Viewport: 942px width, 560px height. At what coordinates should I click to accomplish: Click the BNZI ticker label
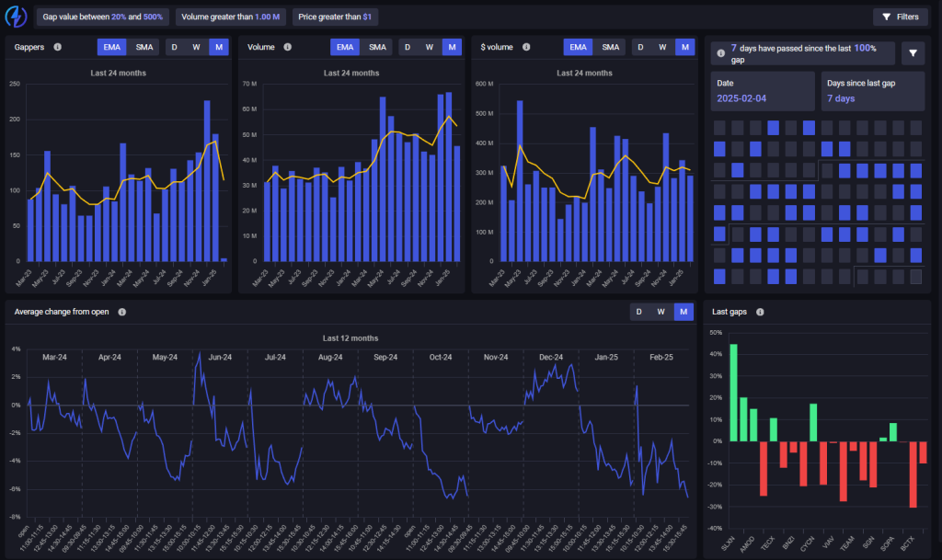(x=788, y=543)
